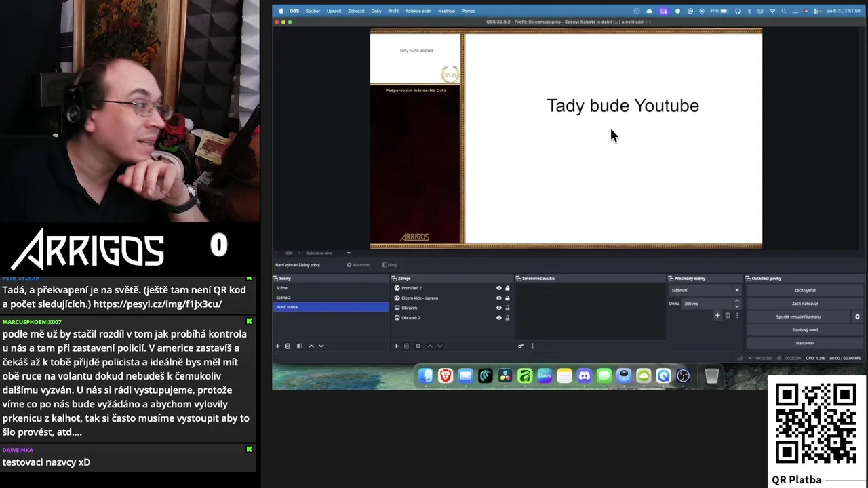868x488 pixels.
Task: Click Začít nahrávat button
Action: pos(805,304)
